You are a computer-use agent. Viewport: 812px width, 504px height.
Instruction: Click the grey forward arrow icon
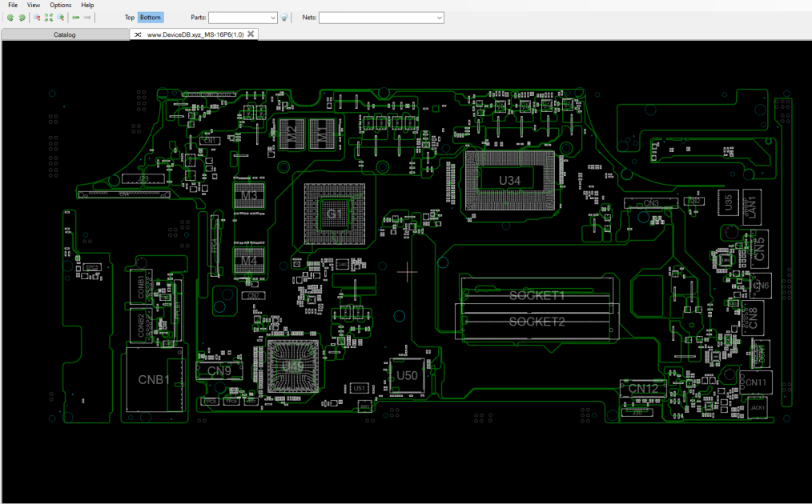[x=87, y=18]
